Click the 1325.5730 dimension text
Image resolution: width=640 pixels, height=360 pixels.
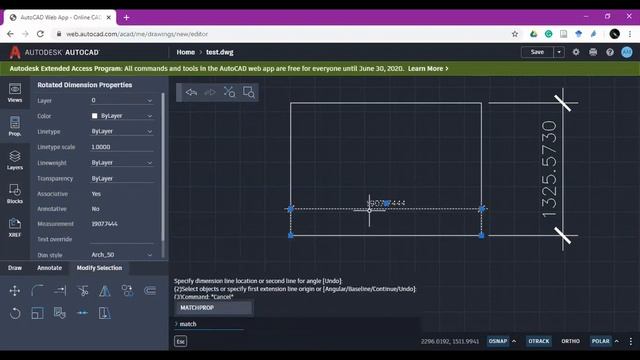549,169
